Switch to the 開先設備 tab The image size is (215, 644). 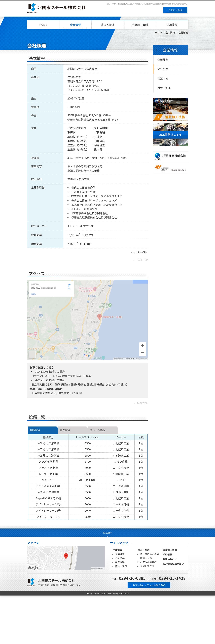pyautogui.click(x=73, y=430)
